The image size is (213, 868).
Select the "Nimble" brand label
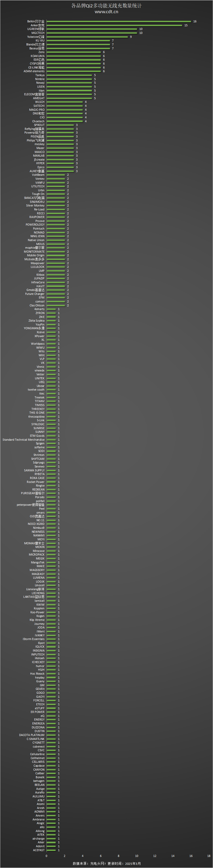click(x=40, y=79)
